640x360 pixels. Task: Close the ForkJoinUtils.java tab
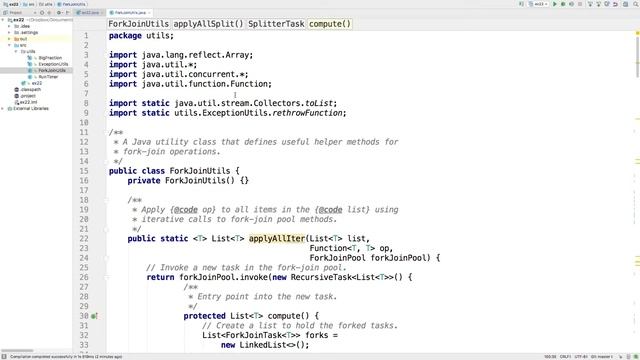coord(149,13)
